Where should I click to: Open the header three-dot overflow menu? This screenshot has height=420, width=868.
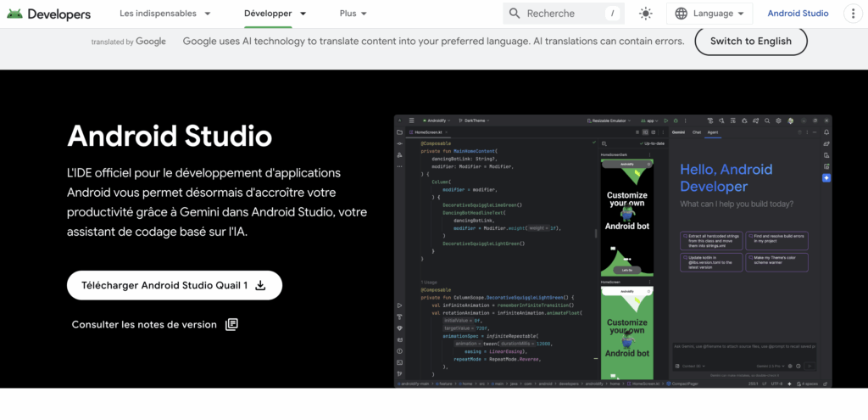point(852,14)
